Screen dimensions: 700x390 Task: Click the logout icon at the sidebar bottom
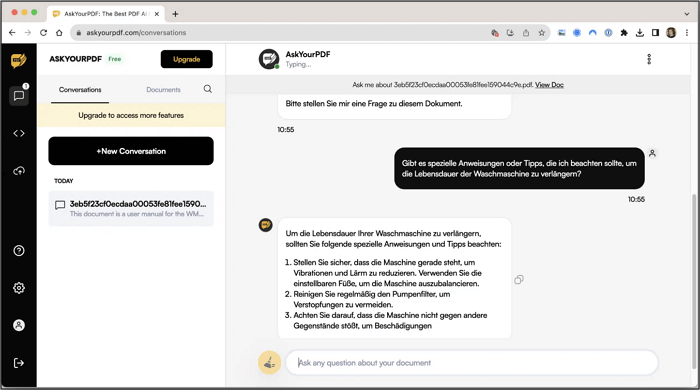[x=19, y=363]
